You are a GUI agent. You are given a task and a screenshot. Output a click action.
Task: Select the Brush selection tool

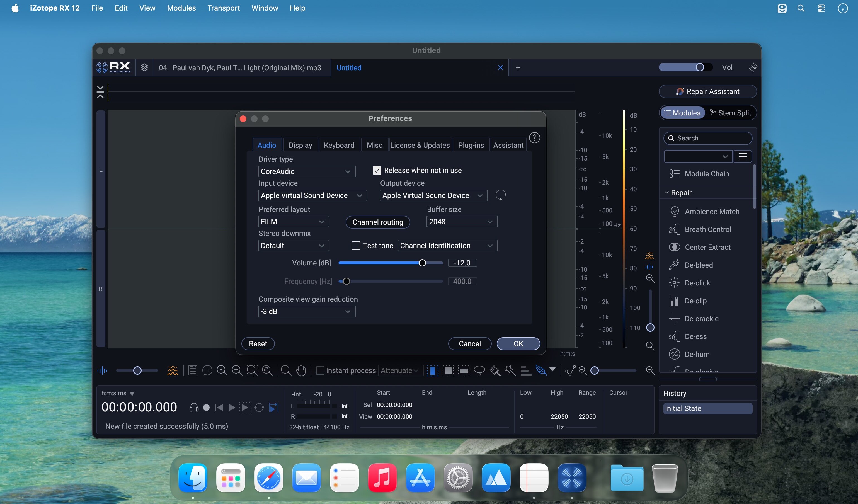coord(495,370)
